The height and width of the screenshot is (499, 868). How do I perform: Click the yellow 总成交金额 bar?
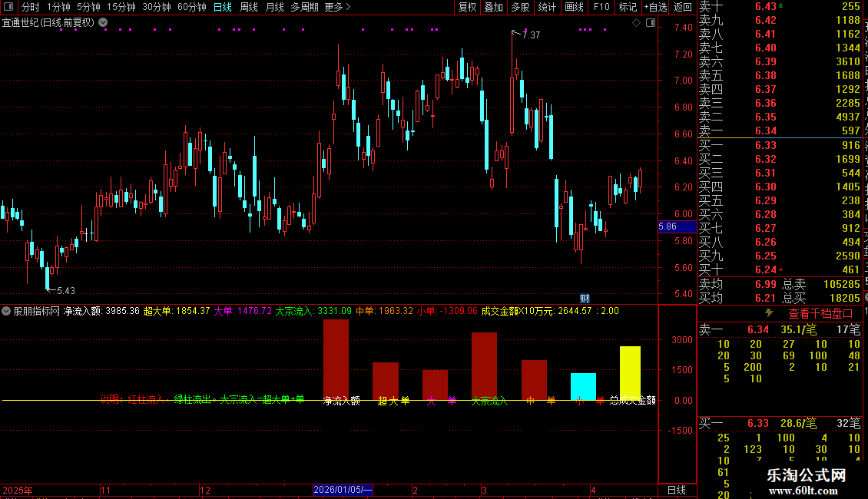tap(630, 373)
